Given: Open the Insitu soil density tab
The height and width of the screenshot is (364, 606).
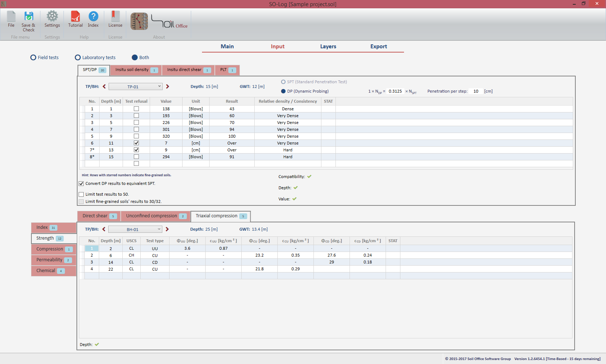Looking at the screenshot, I should tap(136, 70).
